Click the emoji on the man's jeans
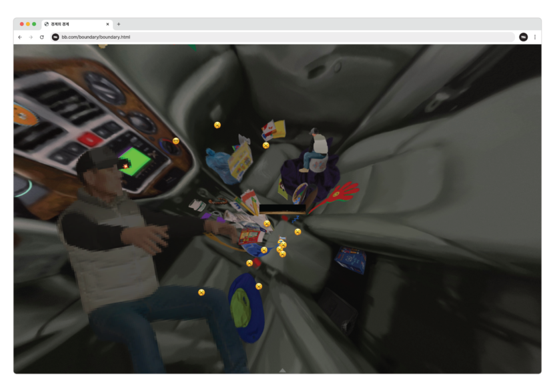 201,292
